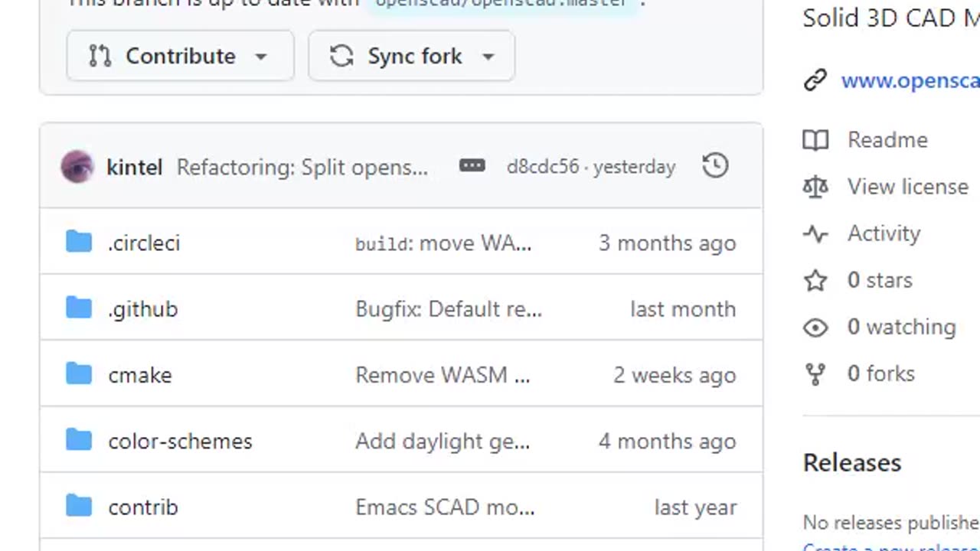Open commit d8cdc56

[x=543, y=167]
